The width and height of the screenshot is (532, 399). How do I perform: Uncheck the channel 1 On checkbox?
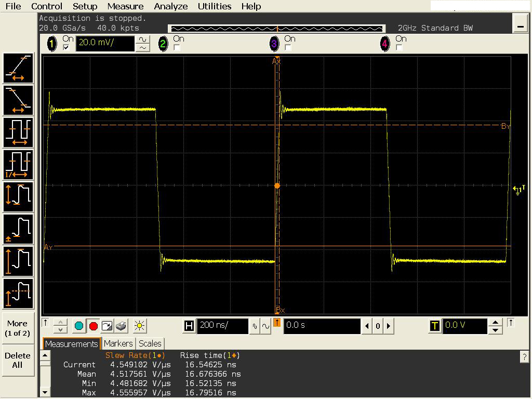(x=66, y=47)
